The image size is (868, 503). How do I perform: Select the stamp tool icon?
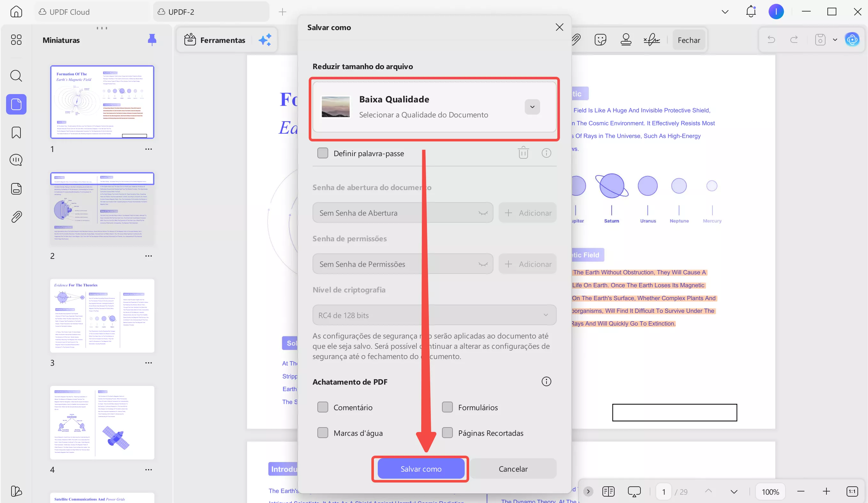point(626,40)
